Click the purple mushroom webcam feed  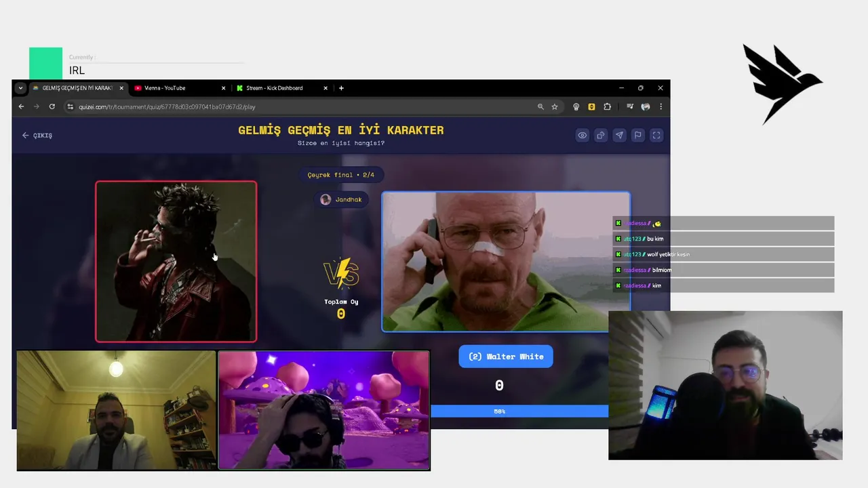point(323,410)
